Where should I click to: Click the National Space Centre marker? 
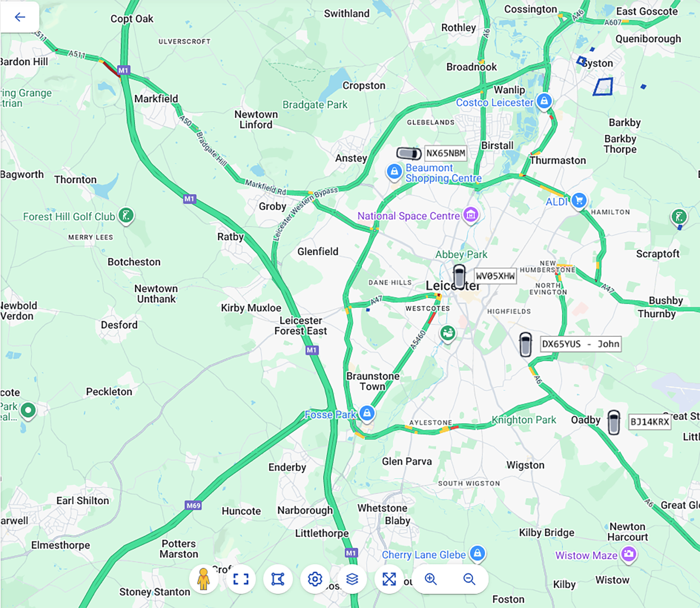[470, 216]
